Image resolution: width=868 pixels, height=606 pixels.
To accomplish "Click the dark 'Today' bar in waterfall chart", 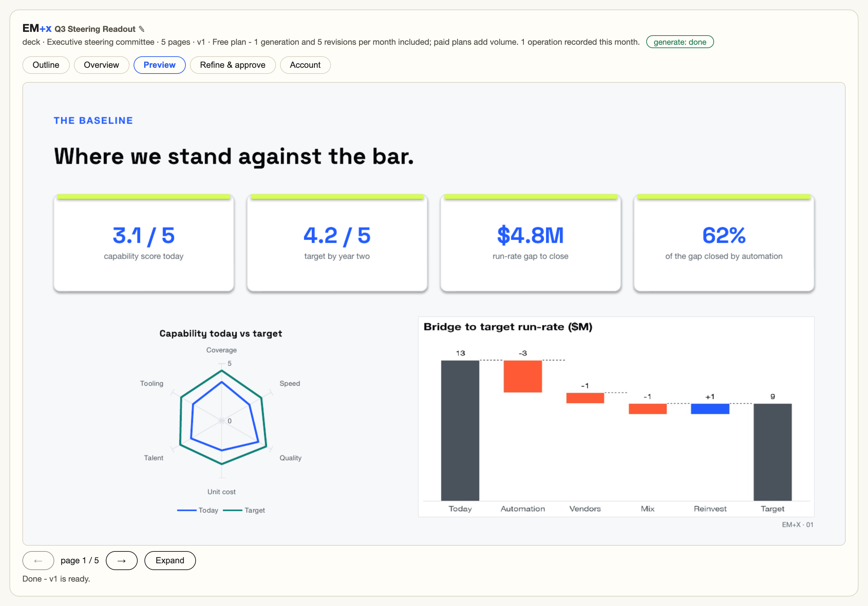I will tap(460, 430).
